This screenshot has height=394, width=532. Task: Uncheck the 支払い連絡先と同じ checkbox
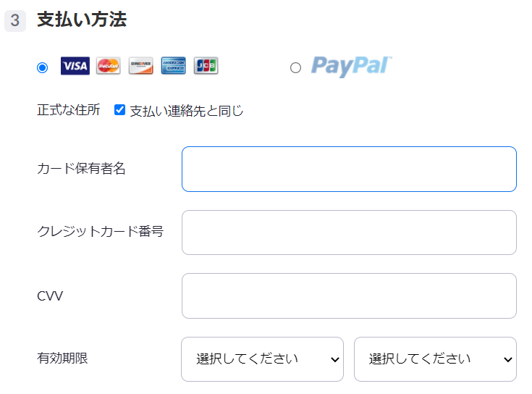[x=120, y=110]
